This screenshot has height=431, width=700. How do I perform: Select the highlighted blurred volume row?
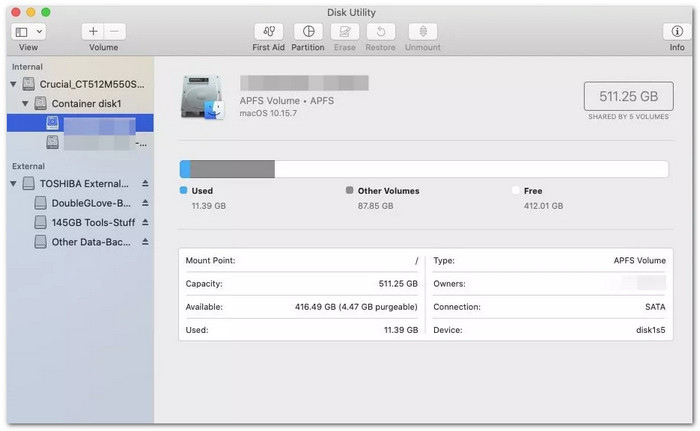(80, 123)
